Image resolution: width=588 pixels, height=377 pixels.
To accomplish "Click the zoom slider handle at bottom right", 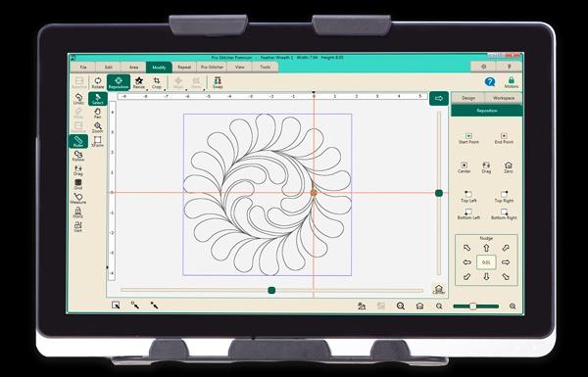I will (473, 306).
